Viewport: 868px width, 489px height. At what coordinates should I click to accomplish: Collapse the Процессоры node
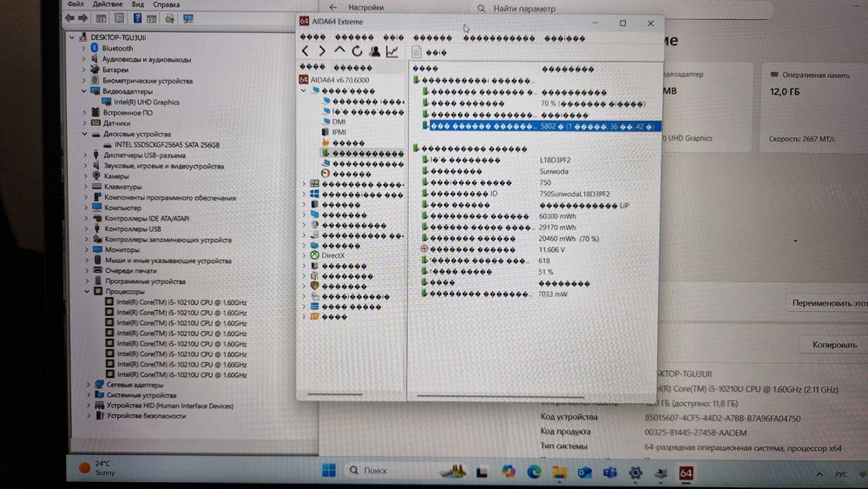87,291
